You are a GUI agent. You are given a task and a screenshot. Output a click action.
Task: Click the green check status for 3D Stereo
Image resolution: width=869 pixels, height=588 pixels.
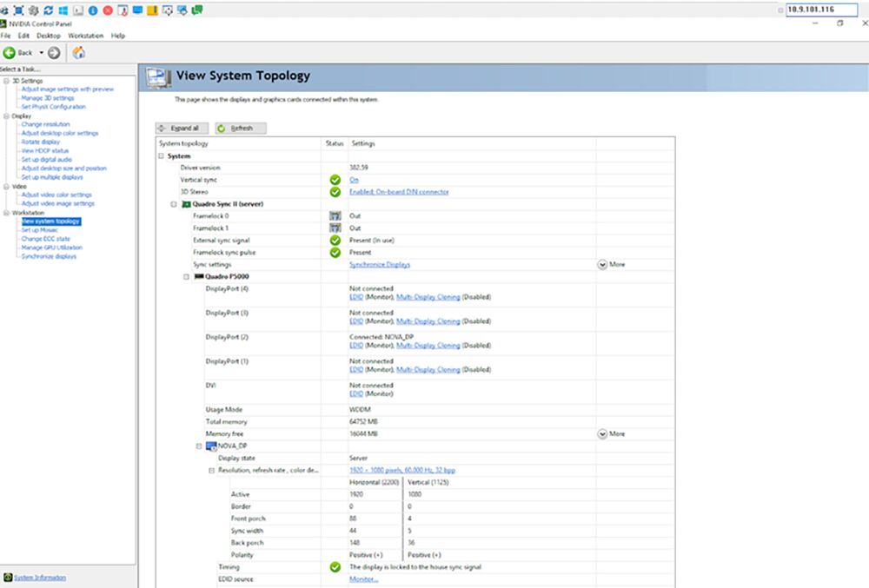(x=335, y=192)
